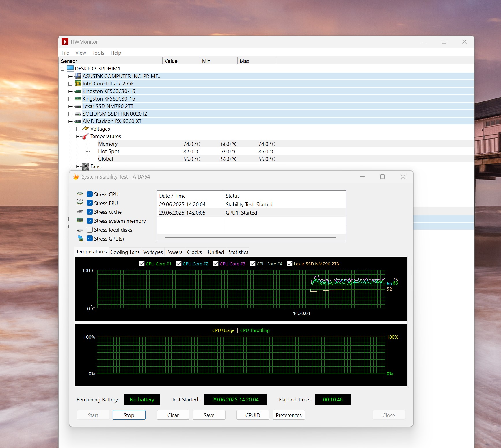
Task: Click the AMD Radeon RX 9060 XT card icon
Action: tap(78, 121)
